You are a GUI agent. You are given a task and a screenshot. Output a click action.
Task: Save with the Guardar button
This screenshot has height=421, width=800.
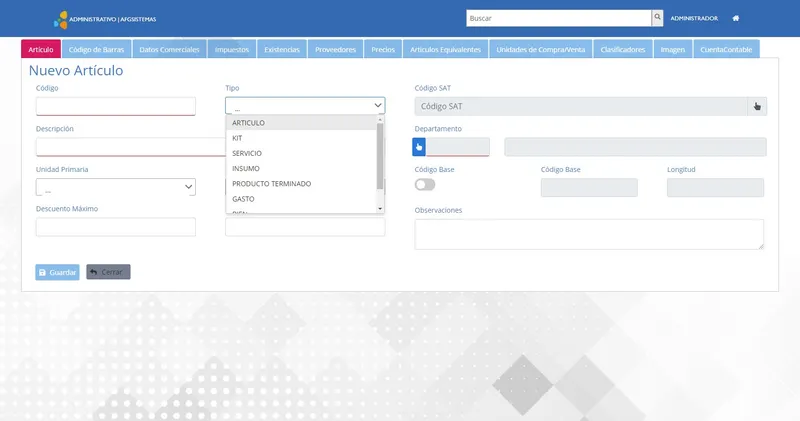[57, 272]
